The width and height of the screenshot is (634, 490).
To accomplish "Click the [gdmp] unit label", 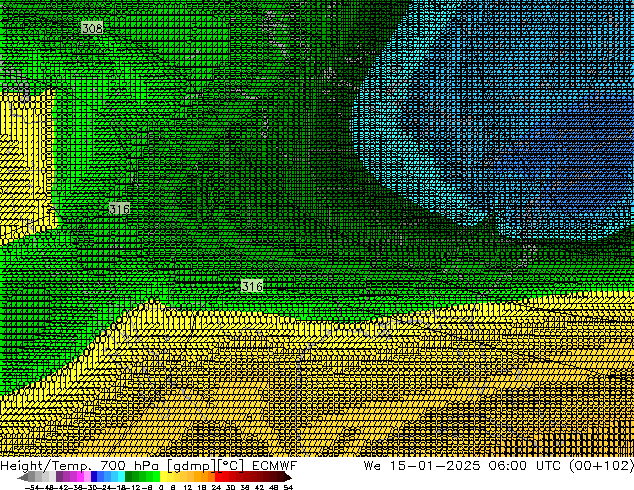I will [x=191, y=466].
